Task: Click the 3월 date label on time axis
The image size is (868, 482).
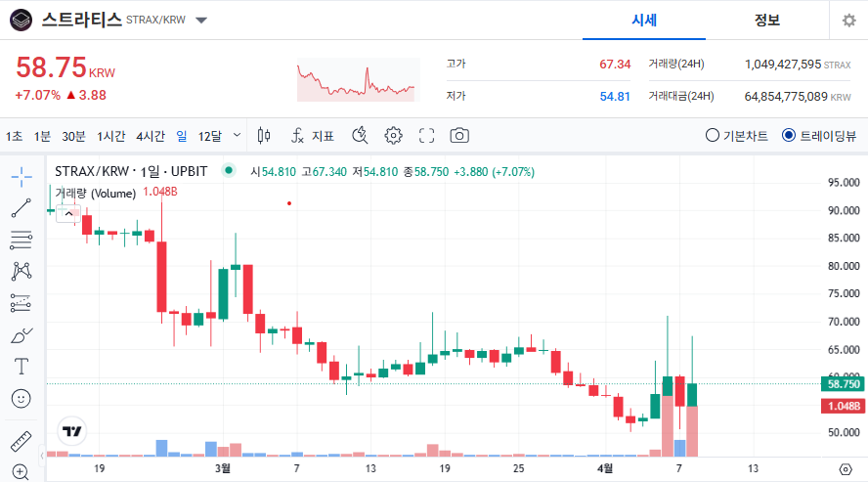Action: [223, 468]
